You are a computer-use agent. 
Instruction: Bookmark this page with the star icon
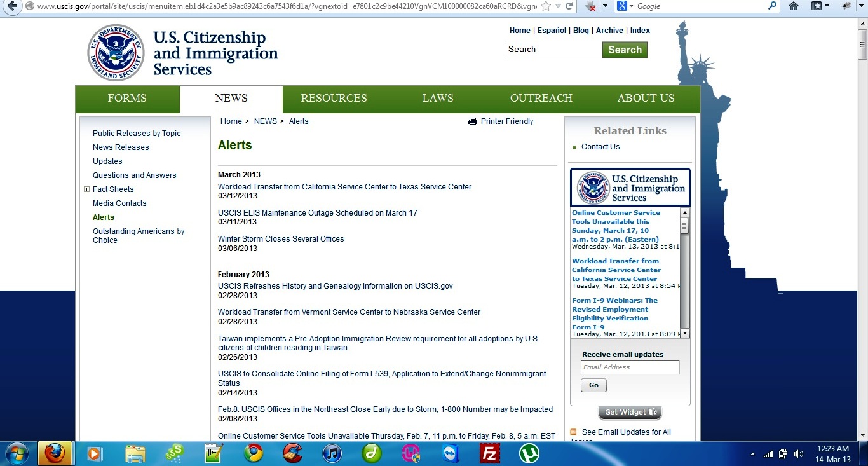545,6
